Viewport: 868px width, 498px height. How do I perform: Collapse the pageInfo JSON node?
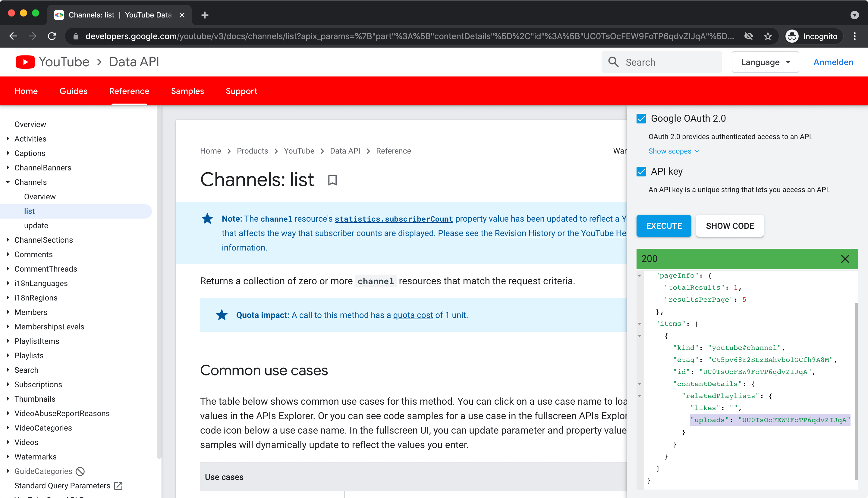pos(639,276)
